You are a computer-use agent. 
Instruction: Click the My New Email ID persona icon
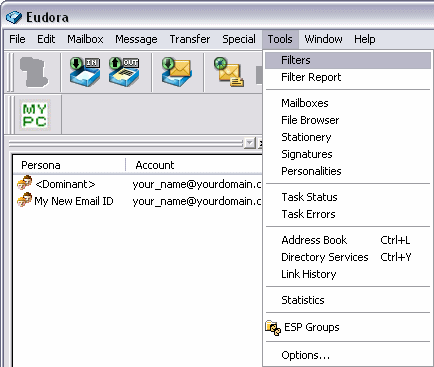coord(25,200)
